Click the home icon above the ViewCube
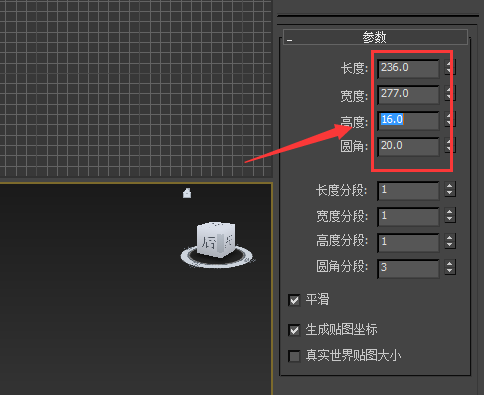484x395 pixels. point(187,193)
